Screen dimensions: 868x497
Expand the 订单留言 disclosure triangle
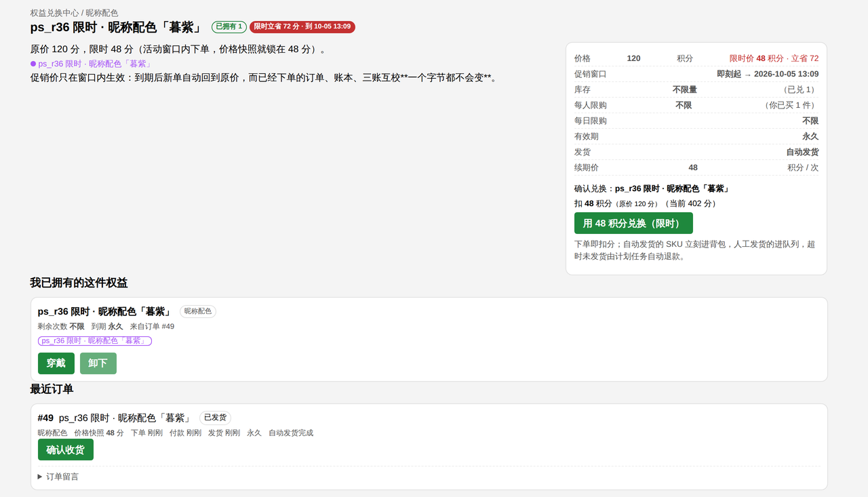click(40, 477)
